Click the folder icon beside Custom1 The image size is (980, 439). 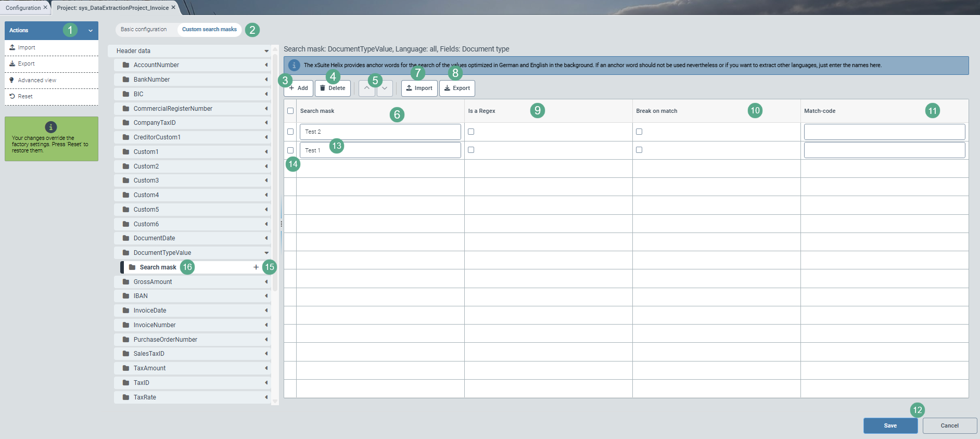click(126, 152)
